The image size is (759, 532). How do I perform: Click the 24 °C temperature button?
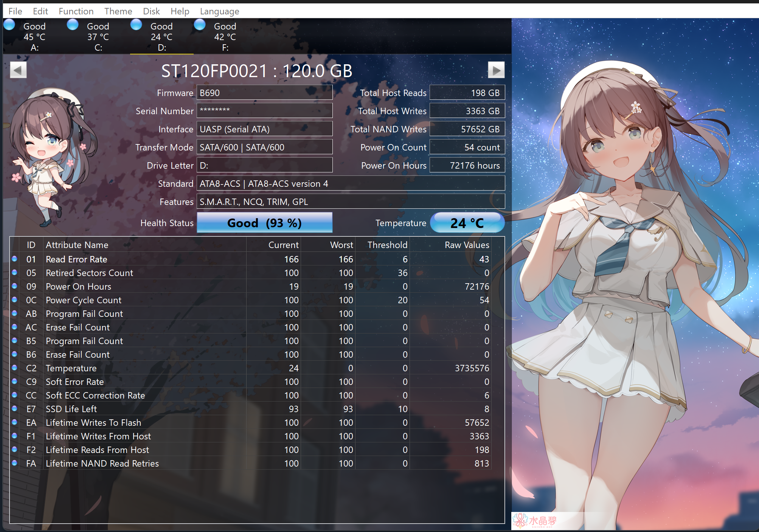(x=467, y=223)
